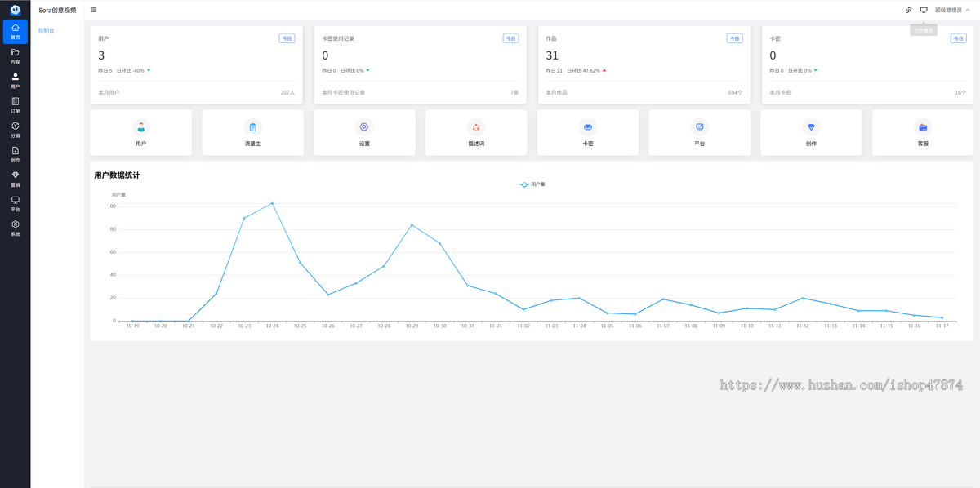
Task: Click the 10-19 x-axis date label
Action: click(x=132, y=326)
